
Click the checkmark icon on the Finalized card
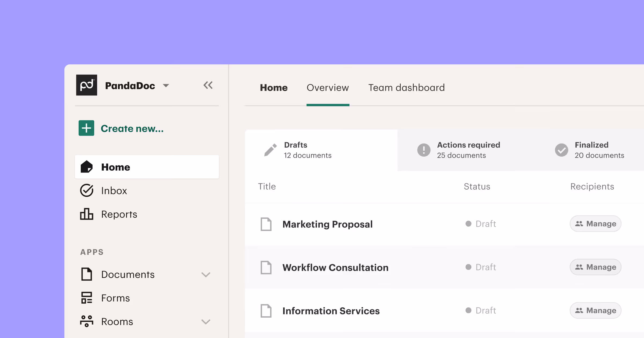pyautogui.click(x=561, y=150)
